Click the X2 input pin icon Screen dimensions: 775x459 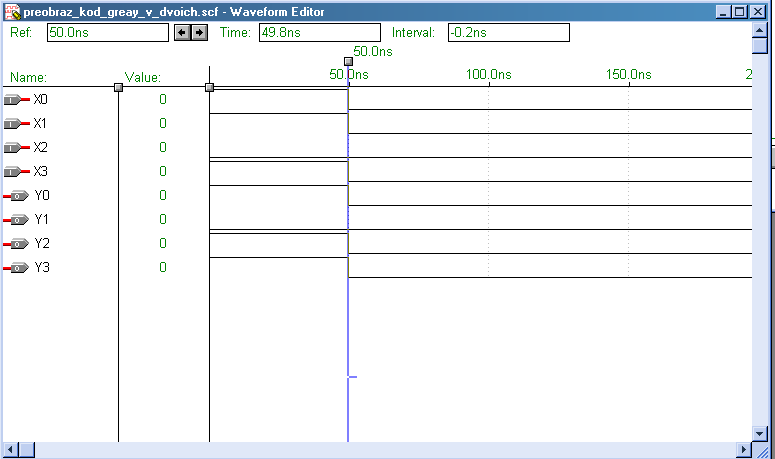pos(17,148)
